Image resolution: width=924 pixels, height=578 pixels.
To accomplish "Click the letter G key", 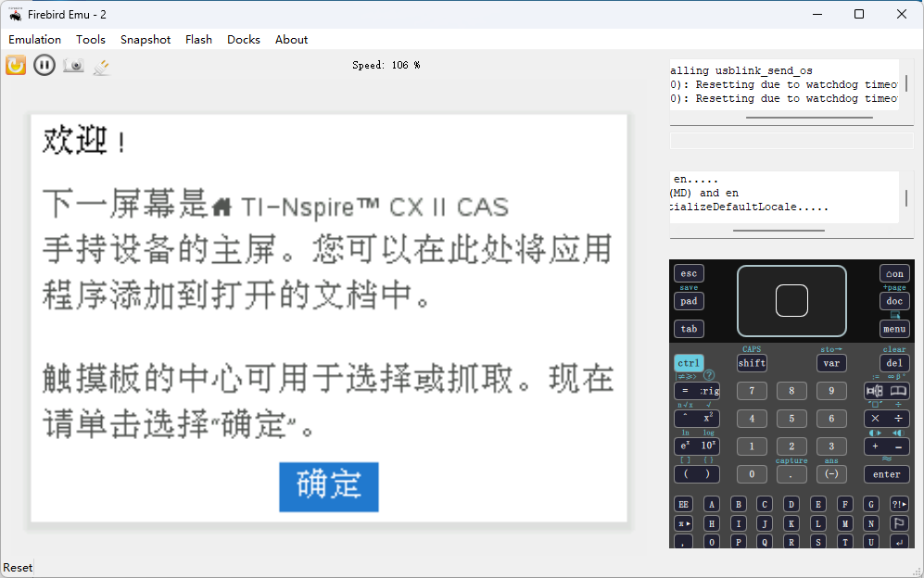I will point(871,504).
